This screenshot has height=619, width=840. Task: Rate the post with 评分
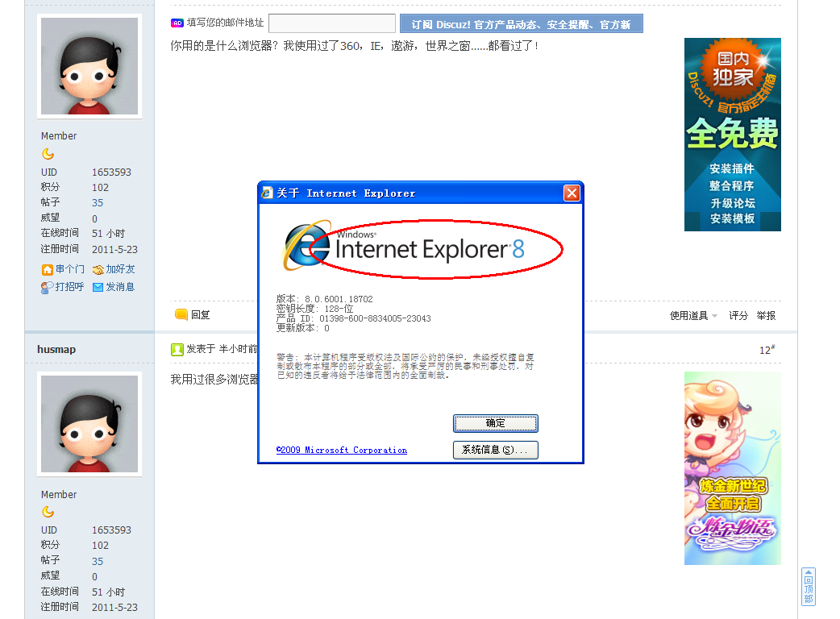point(738,315)
